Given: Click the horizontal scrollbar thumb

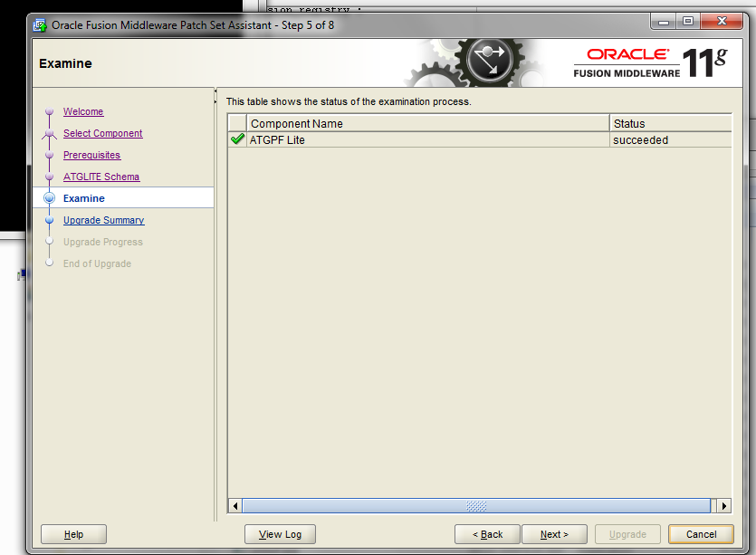Looking at the screenshot, I should pyautogui.click(x=476, y=506).
